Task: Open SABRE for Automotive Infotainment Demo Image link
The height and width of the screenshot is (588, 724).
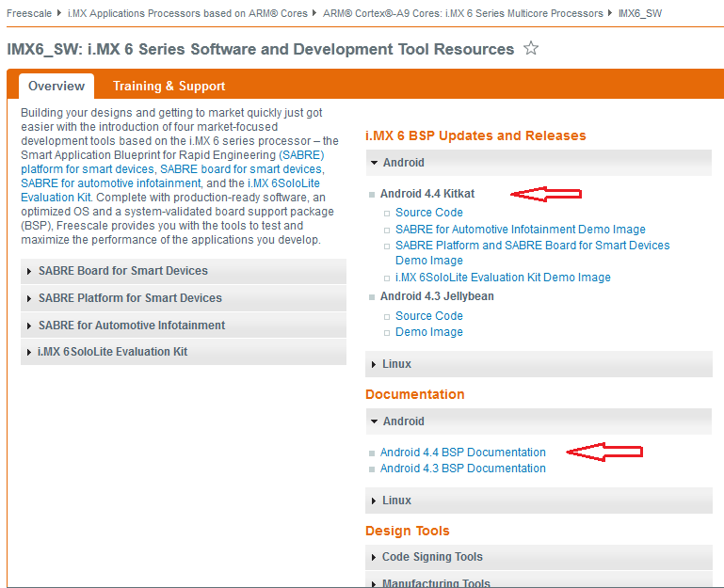Action: [x=521, y=230]
